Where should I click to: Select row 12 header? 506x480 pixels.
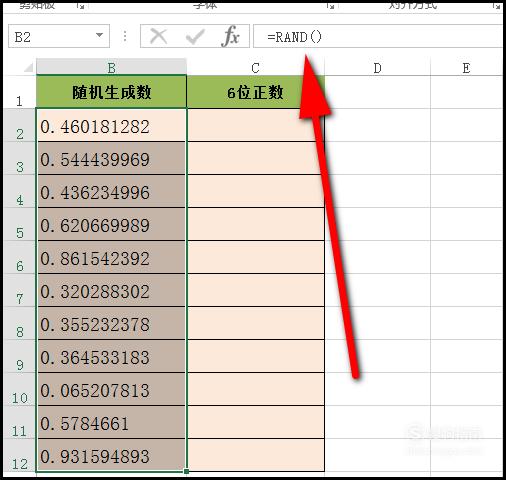tap(19, 455)
